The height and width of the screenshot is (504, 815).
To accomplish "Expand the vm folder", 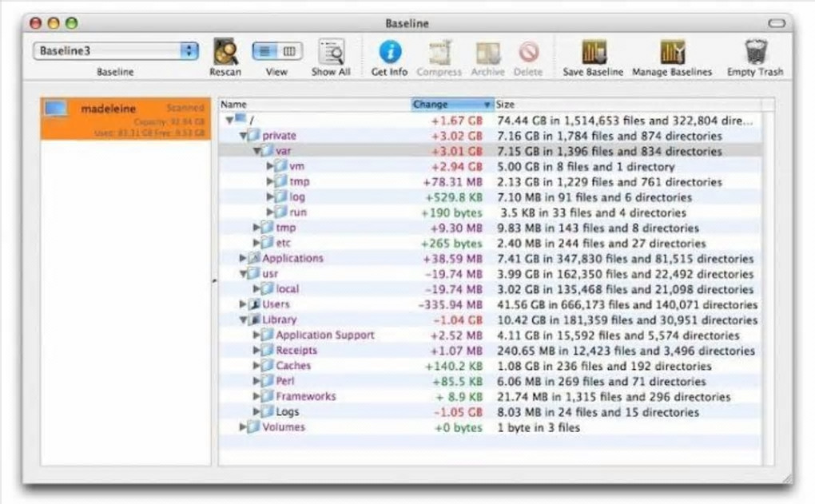I will pos(270,166).
